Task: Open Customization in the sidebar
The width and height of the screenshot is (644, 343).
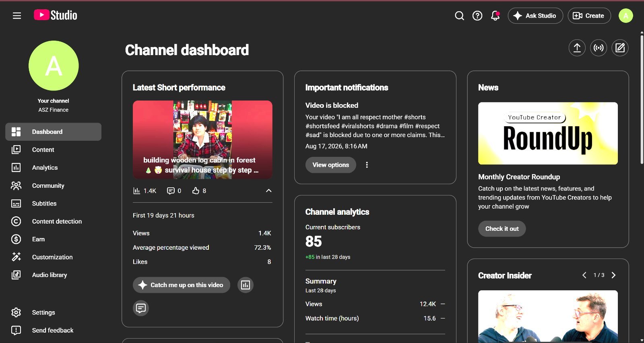Action: pyautogui.click(x=54, y=257)
